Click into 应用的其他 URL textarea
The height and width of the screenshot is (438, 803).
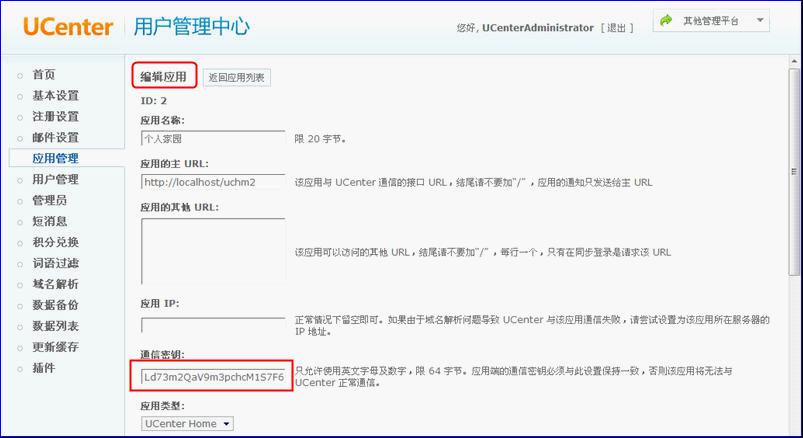(213, 251)
